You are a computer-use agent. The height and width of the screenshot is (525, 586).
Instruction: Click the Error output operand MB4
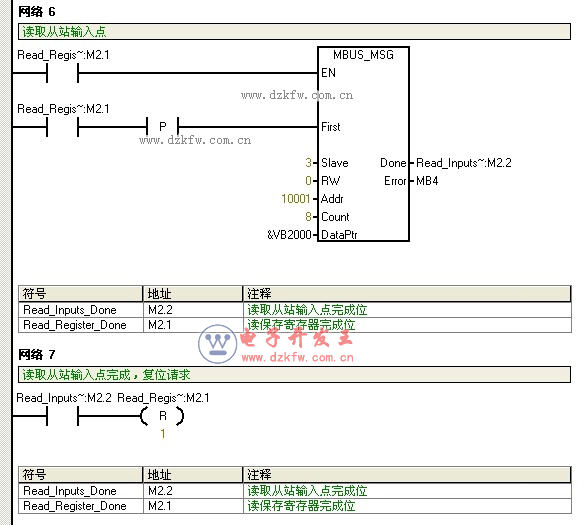[x=427, y=181]
